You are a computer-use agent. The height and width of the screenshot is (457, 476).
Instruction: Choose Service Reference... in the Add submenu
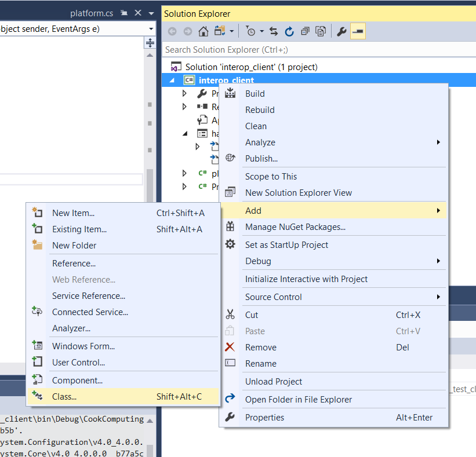123,295
